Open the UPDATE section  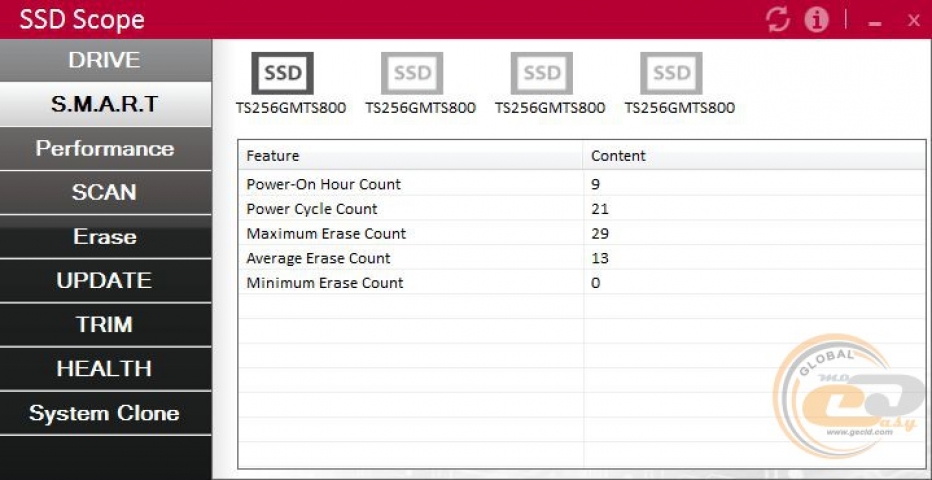[x=105, y=280]
